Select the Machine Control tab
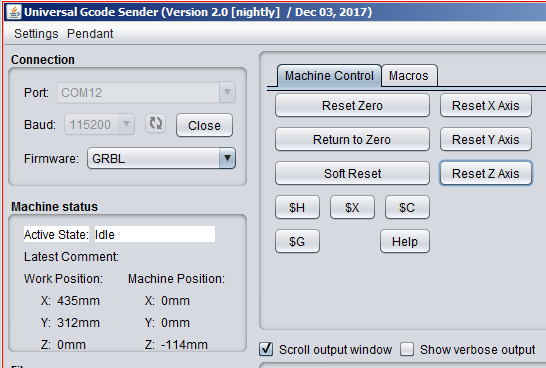Viewport: 546px width, 368px height. [329, 76]
